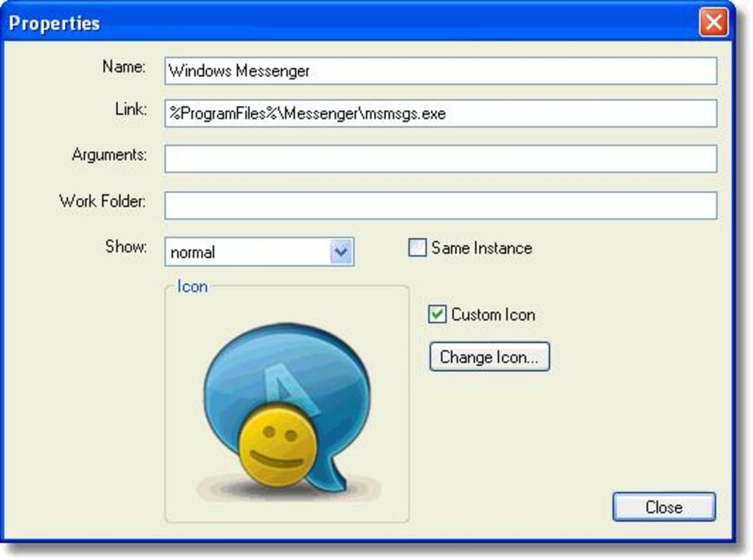Enable the Same Instance checkbox
The image size is (753, 560).
(x=417, y=248)
